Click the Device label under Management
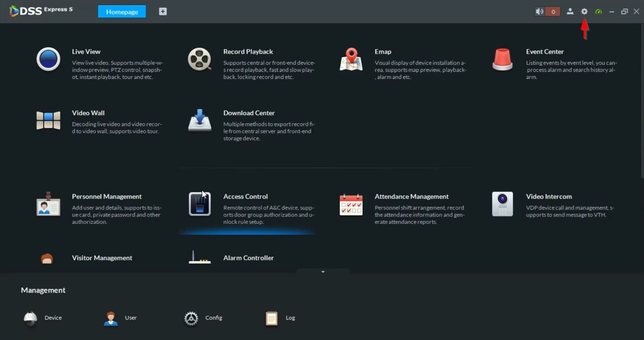Viewport: 644px width, 340px height. [53, 318]
